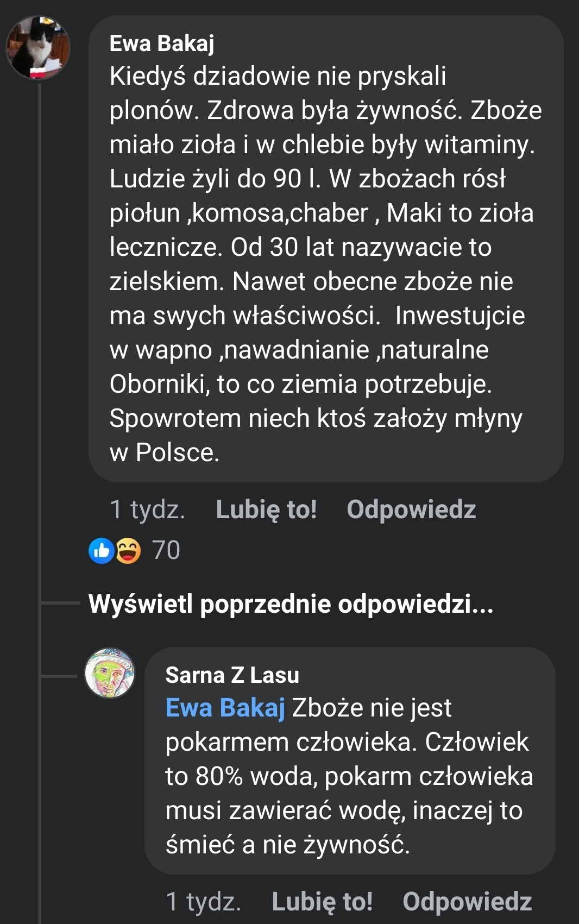
Task: Tap the laughing Haha reaction icon
Action: [x=128, y=551]
